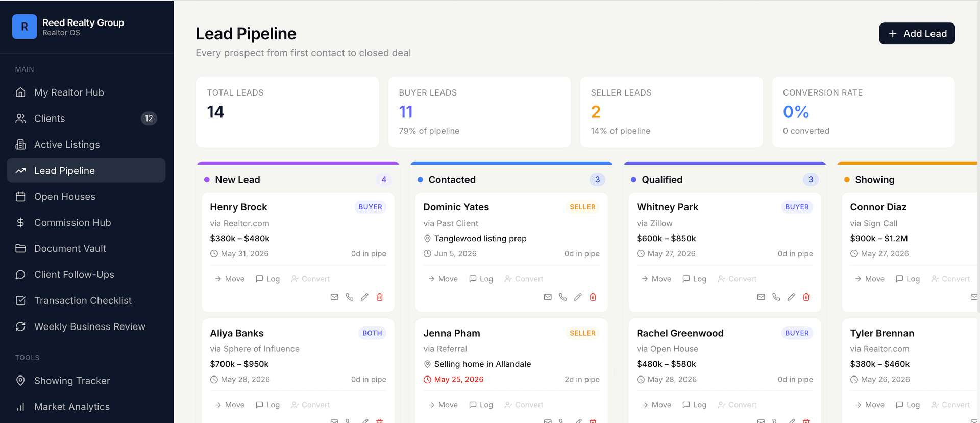Log activity for Rachel Greenwood
Screen dimensions: 980x423
695,405
